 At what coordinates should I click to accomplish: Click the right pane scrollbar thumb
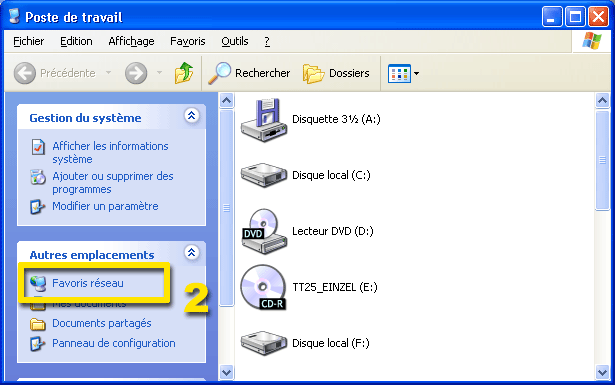coord(602,160)
